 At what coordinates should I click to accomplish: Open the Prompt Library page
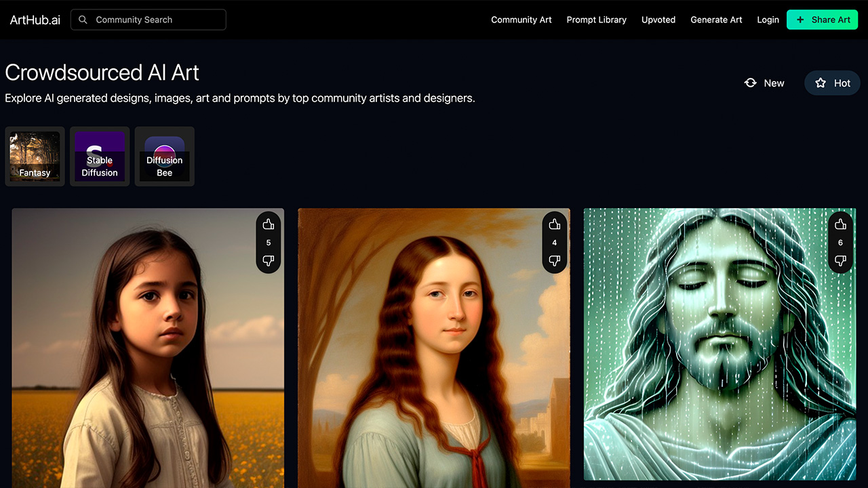coord(597,20)
